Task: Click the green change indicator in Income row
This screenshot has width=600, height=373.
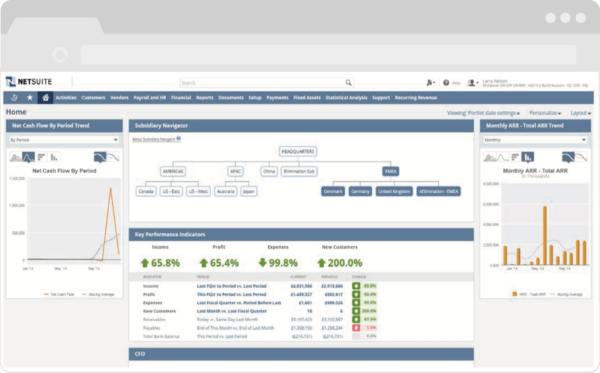Action: click(x=356, y=286)
